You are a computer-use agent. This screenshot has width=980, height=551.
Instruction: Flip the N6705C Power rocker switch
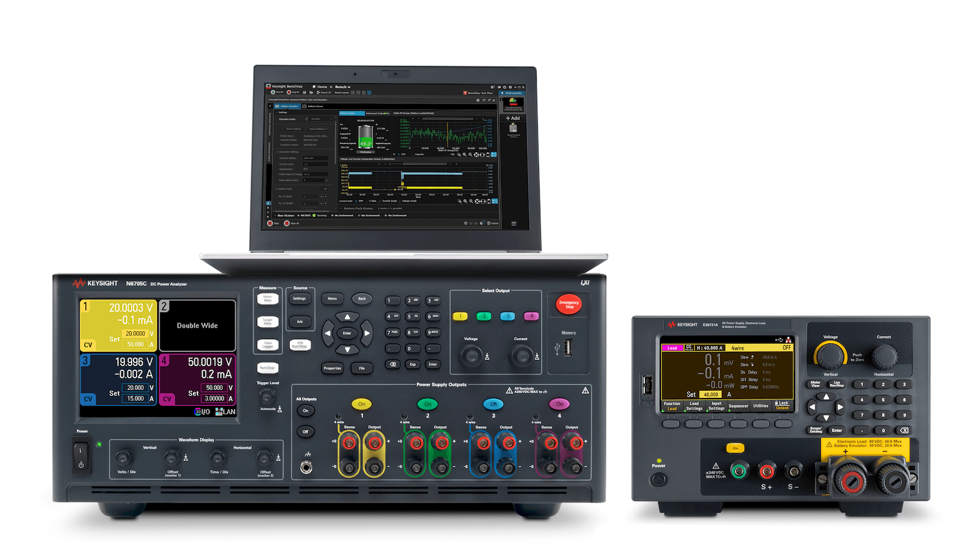point(81,457)
